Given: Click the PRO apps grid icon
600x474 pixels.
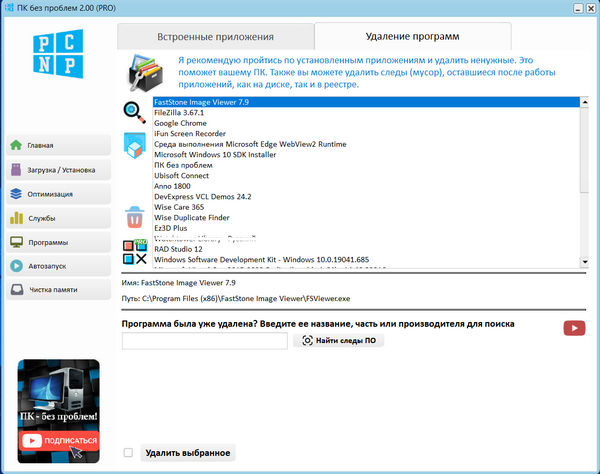Looking at the screenshot, I should [134, 253].
